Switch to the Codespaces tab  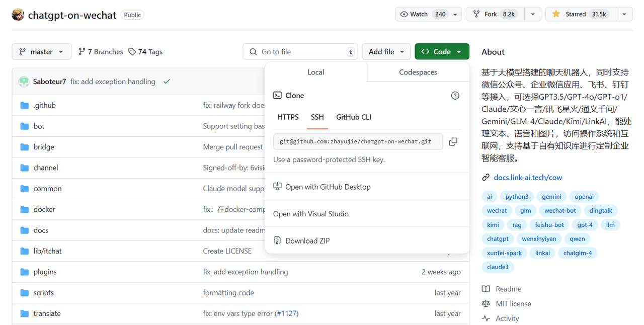click(418, 72)
